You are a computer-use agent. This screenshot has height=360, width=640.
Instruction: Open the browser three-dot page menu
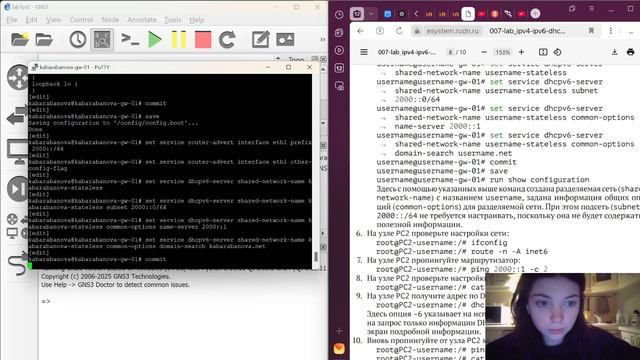611,31
